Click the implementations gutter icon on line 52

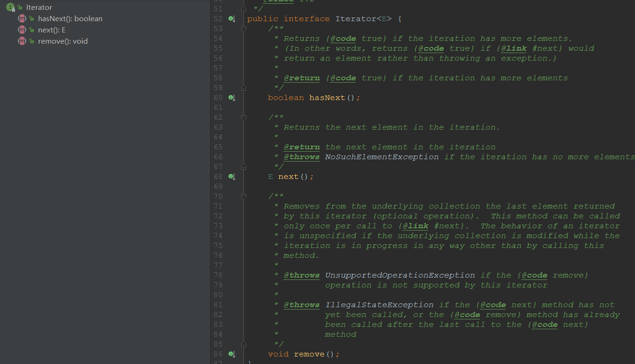click(x=232, y=19)
